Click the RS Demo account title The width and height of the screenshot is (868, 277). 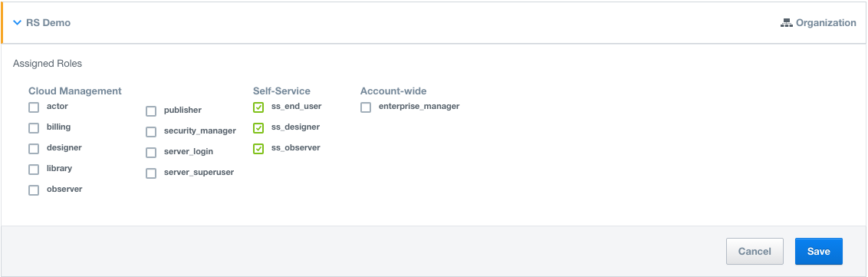coord(48,23)
